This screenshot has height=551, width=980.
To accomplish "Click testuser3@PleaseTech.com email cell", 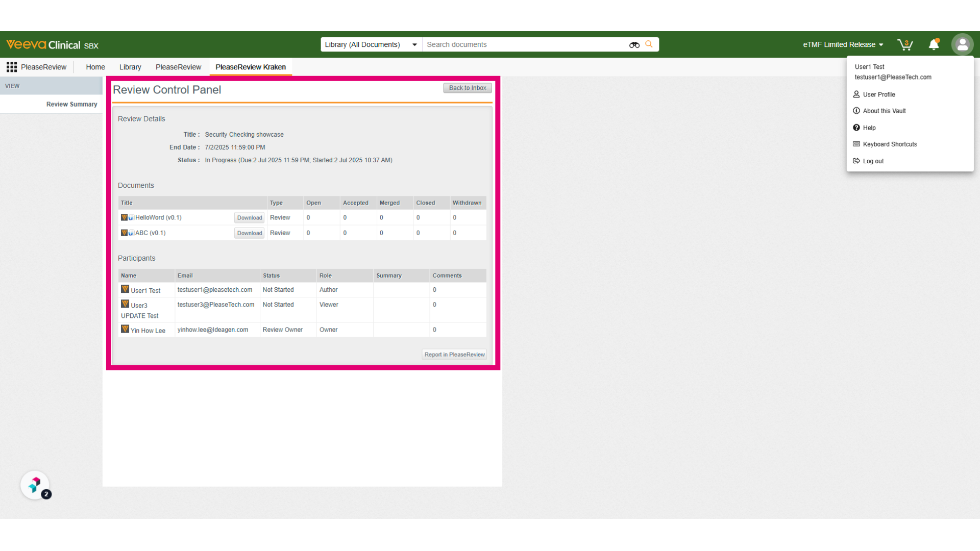I will coord(216,305).
